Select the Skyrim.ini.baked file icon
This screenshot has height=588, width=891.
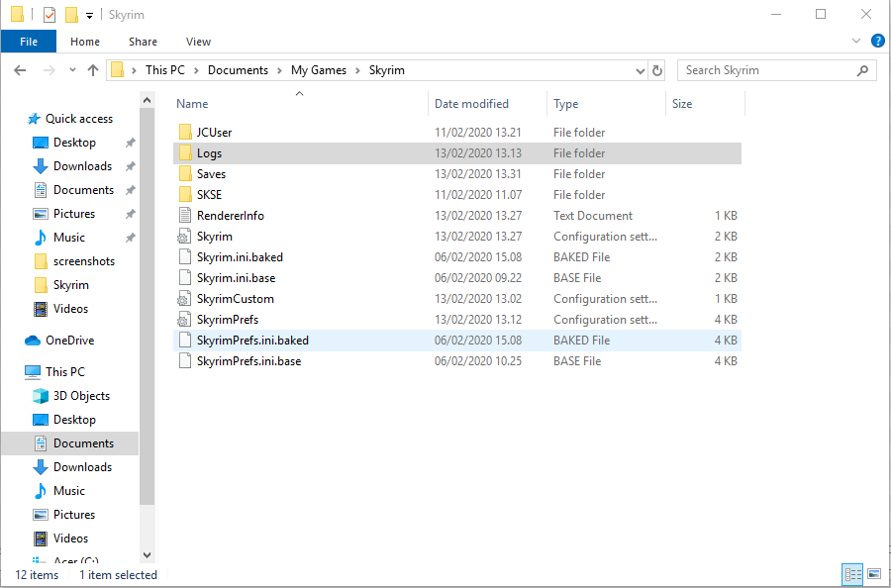pos(185,257)
